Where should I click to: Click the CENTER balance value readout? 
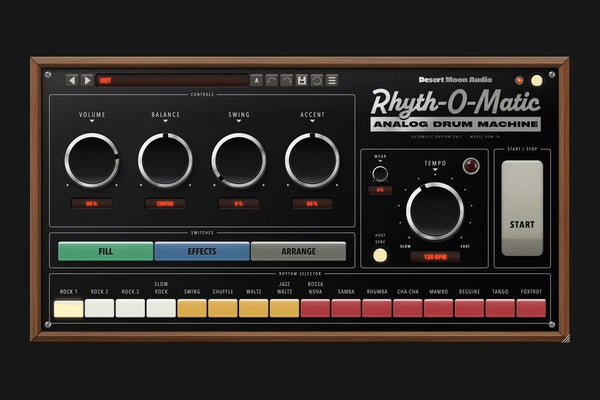pyautogui.click(x=165, y=204)
